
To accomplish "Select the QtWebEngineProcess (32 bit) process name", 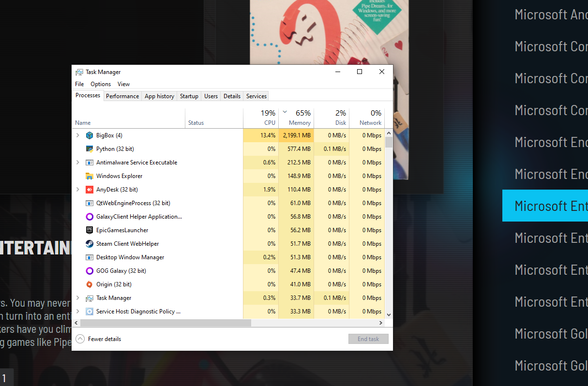I will coord(133,203).
